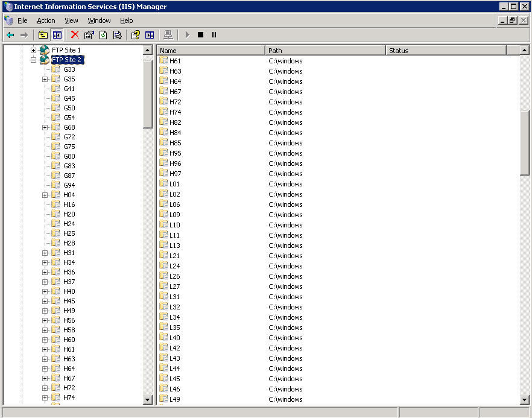This screenshot has height=418, width=532.
Task: Go up one level in the tree
Action: click(43, 35)
